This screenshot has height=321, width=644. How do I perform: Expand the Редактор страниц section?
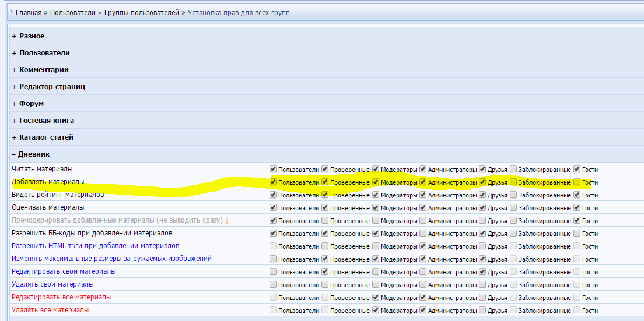pyautogui.click(x=52, y=87)
